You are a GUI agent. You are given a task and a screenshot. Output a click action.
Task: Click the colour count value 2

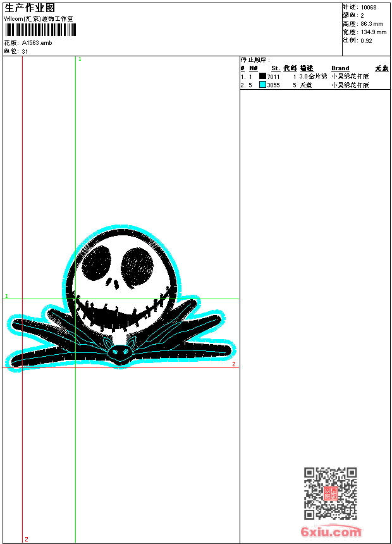click(362, 16)
